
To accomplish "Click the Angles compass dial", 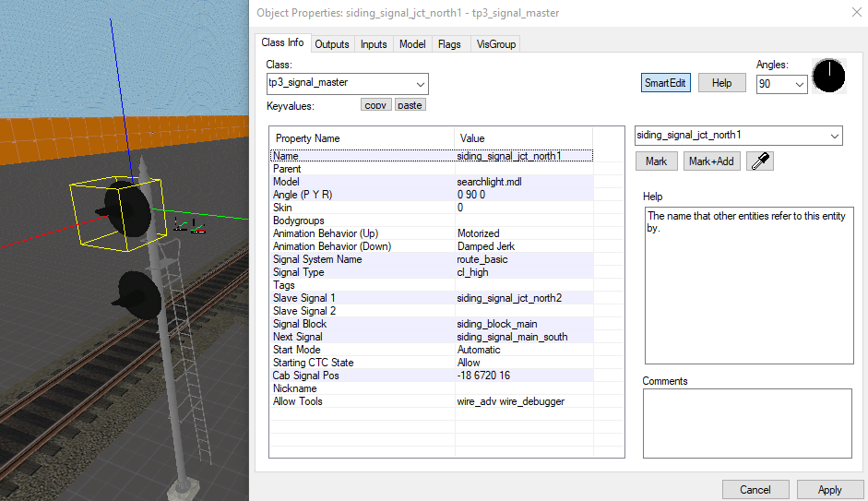I will click(x=828, y=76).
